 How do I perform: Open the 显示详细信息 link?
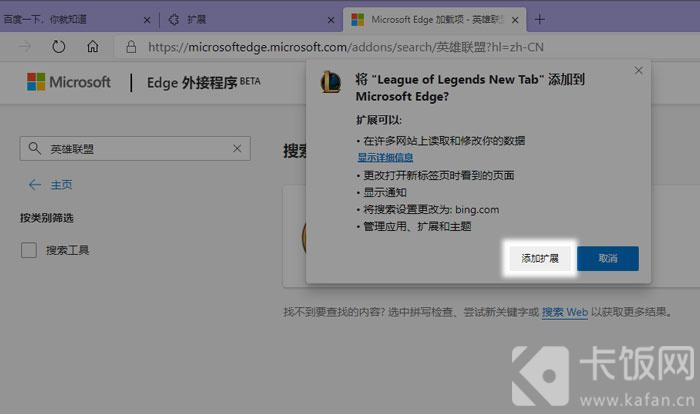pos(385,157)
